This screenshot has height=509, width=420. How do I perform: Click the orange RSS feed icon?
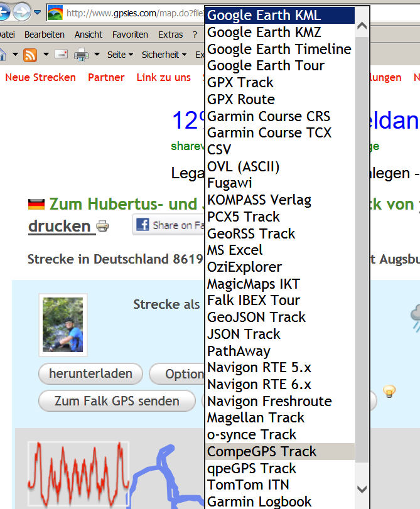click(30, 55)
